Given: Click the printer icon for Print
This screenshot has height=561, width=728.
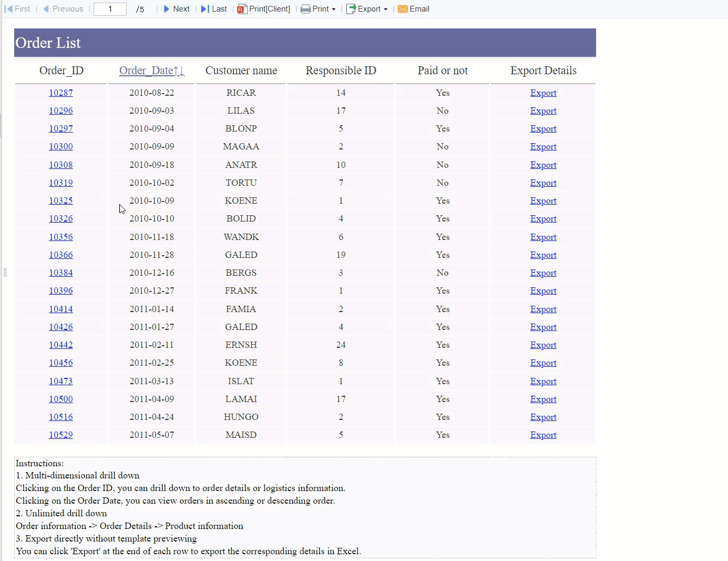Looking at the screenshot, I should point(305,9).
